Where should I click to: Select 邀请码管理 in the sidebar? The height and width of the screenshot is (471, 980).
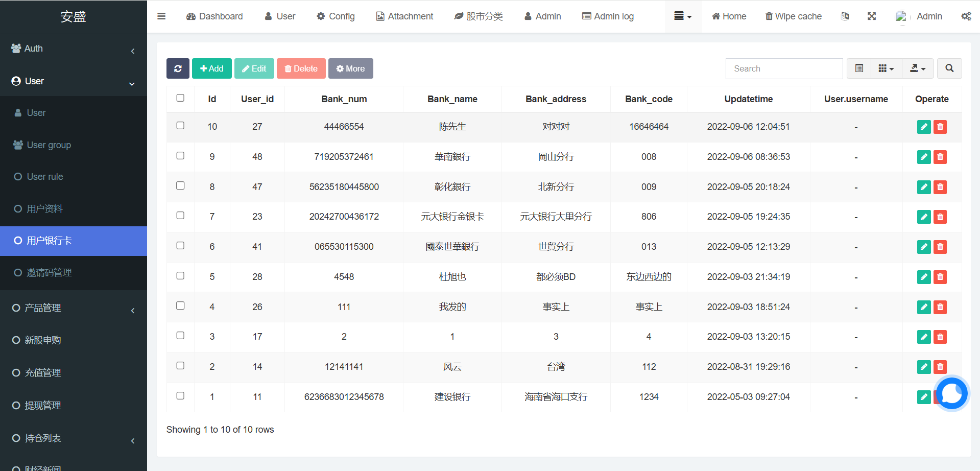[x=49, y=273]
